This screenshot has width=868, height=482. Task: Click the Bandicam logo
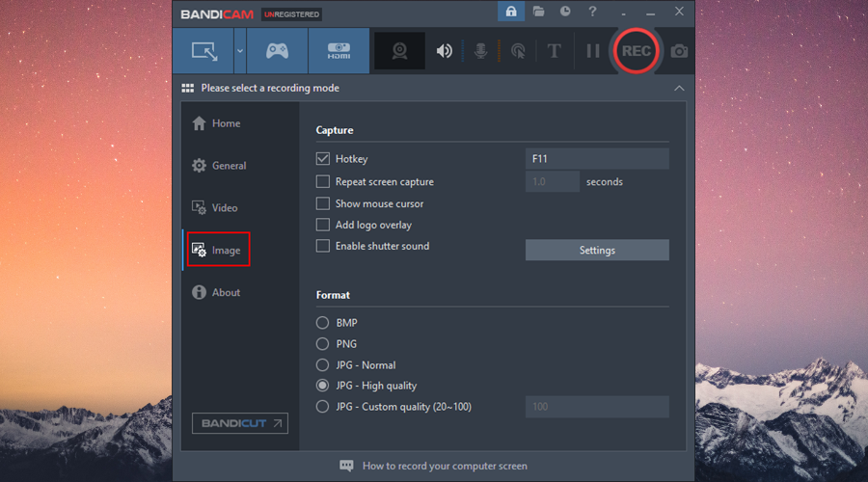(217, 14)
